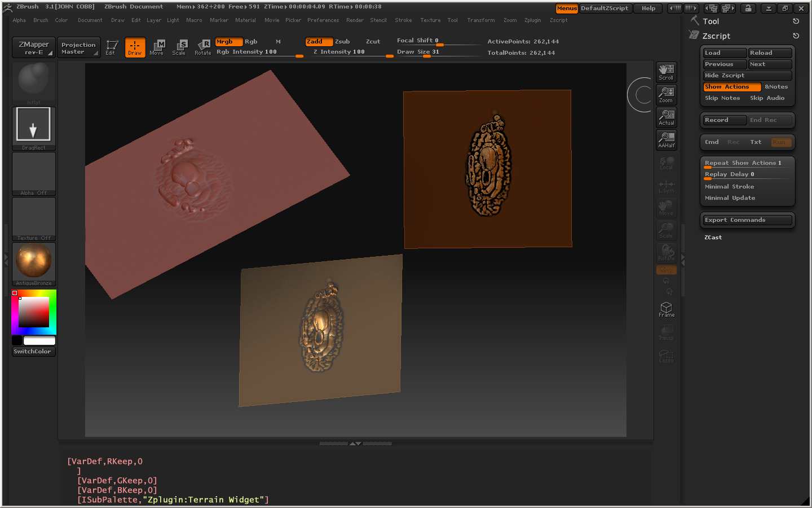Click the Scroll canvas icon
Screen dimensions: 812x508
click(x=666, y=72)
